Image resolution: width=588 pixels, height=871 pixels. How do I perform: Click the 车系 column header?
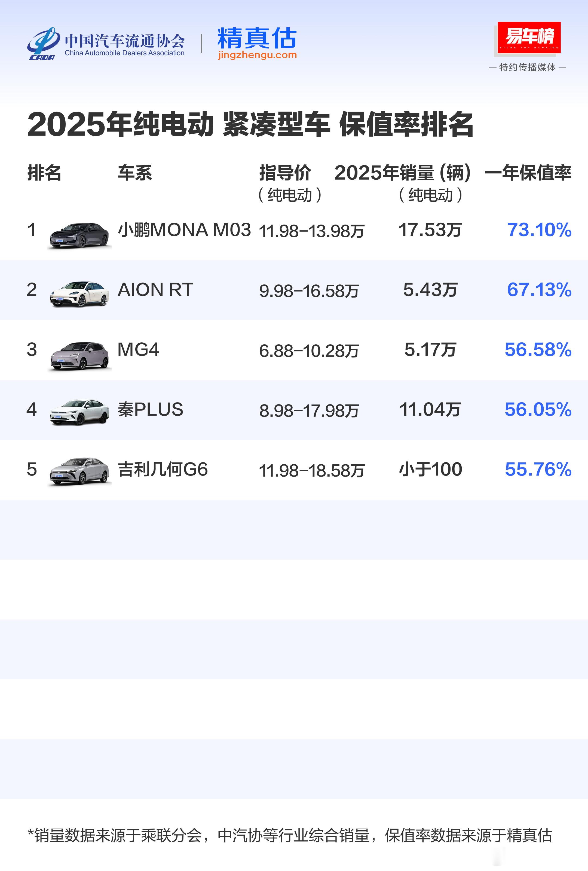(x=135, y=173)
